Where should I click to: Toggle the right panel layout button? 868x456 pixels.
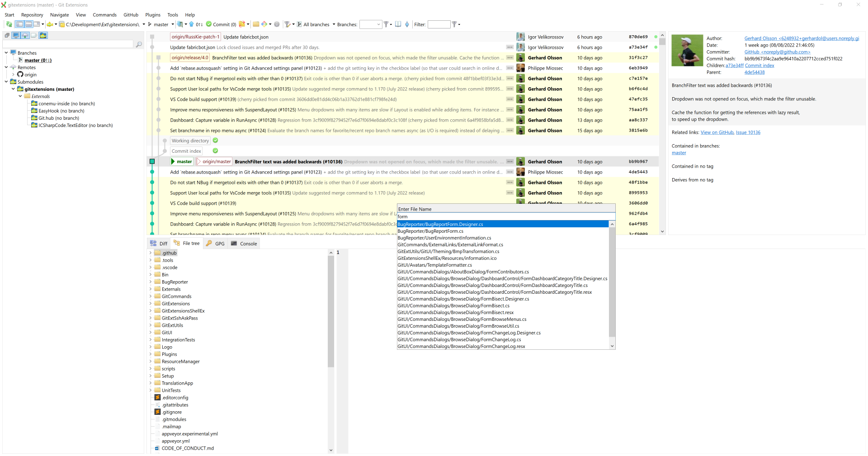click(x=36, y=24)
